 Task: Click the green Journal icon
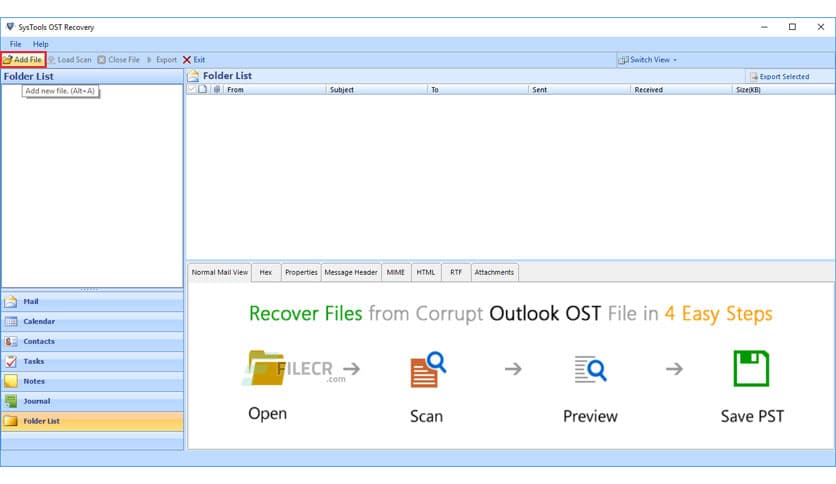tap(11, 401)
